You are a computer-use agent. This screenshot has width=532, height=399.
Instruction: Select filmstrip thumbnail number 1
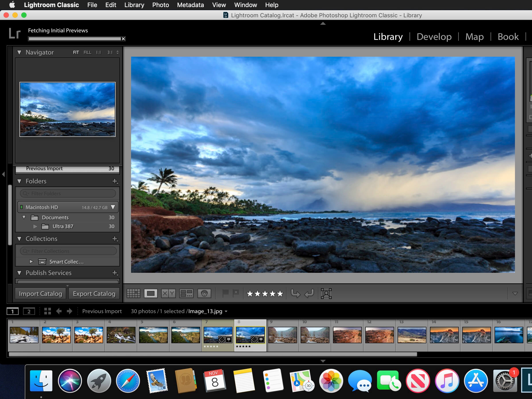(x=24, y=335)
